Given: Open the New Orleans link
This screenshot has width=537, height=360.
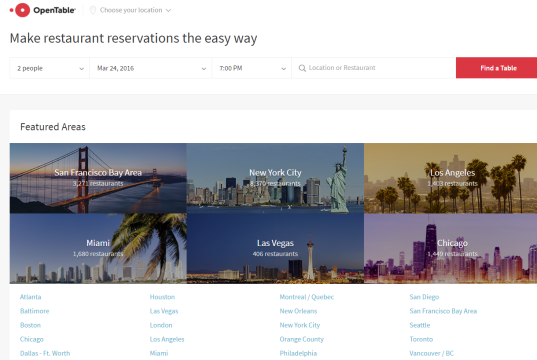Looking at the screenshot, I should point(298,311).
